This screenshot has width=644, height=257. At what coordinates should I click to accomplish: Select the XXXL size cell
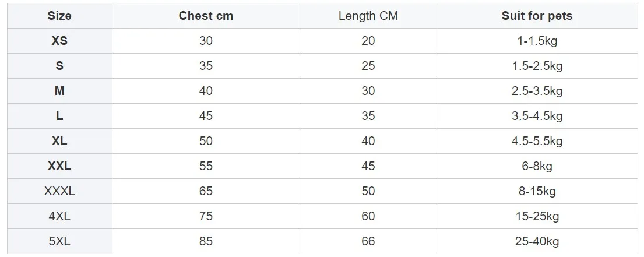[x=59, y=191]
